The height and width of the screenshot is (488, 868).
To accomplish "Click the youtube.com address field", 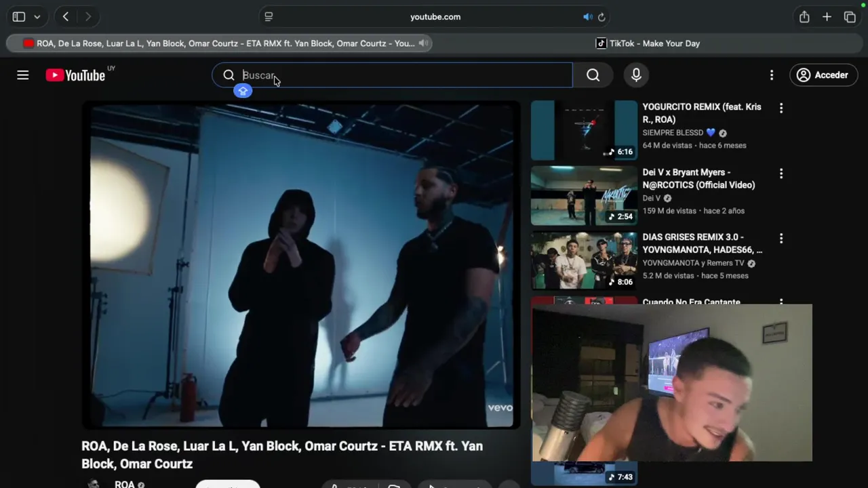I will [x=435, y=17].
